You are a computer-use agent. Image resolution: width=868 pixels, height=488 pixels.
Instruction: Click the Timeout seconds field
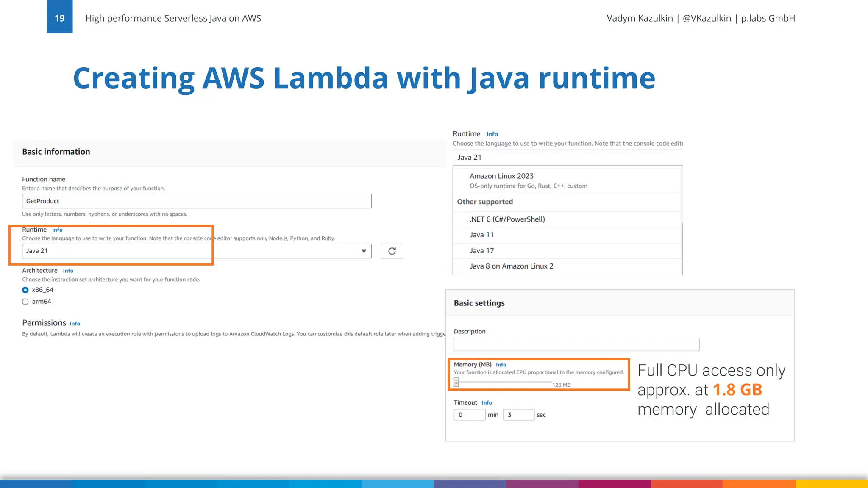click(518, 415)
